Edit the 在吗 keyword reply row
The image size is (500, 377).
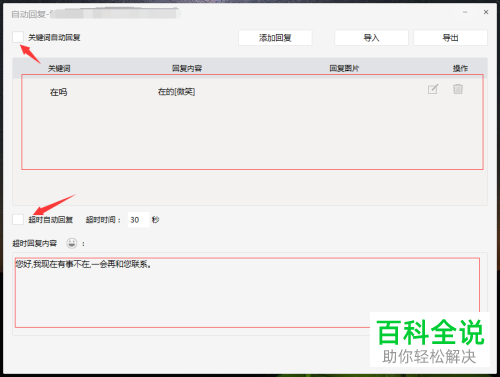click(433, 89)
